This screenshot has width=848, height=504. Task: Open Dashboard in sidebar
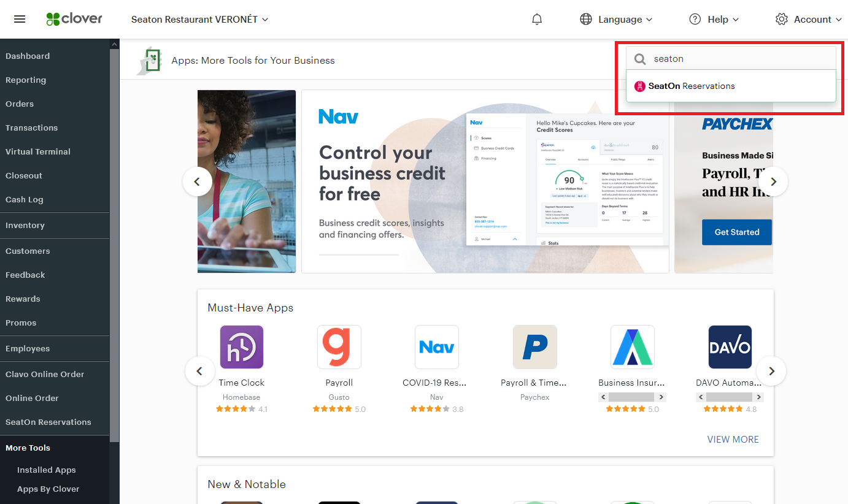(x=28, y=56)
